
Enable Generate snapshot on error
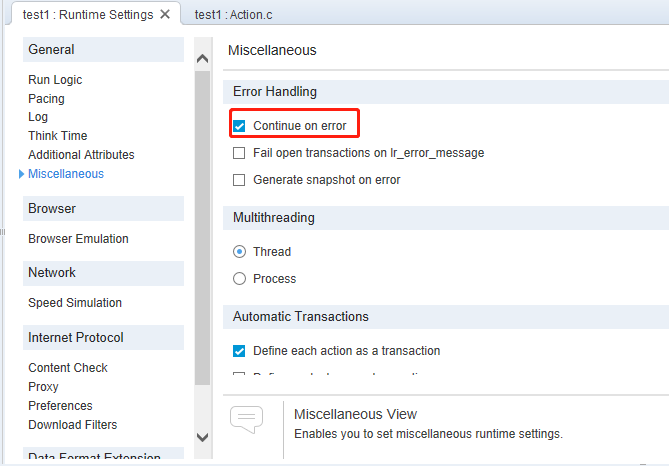(239, 180)
